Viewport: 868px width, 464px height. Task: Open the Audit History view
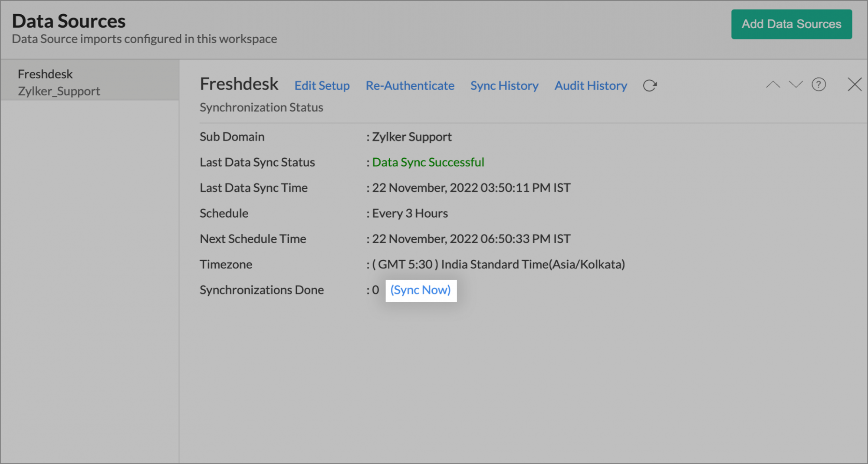tap(590, 85)
